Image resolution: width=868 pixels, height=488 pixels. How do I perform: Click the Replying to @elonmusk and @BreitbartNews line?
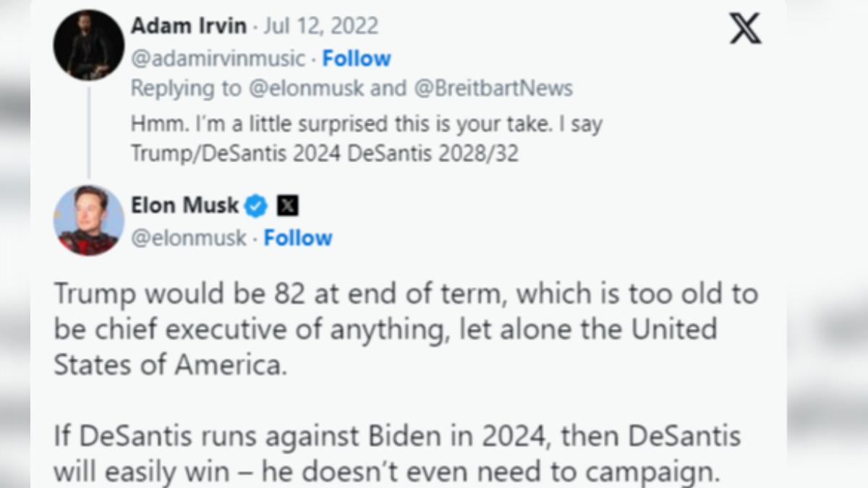click(352, 89)
